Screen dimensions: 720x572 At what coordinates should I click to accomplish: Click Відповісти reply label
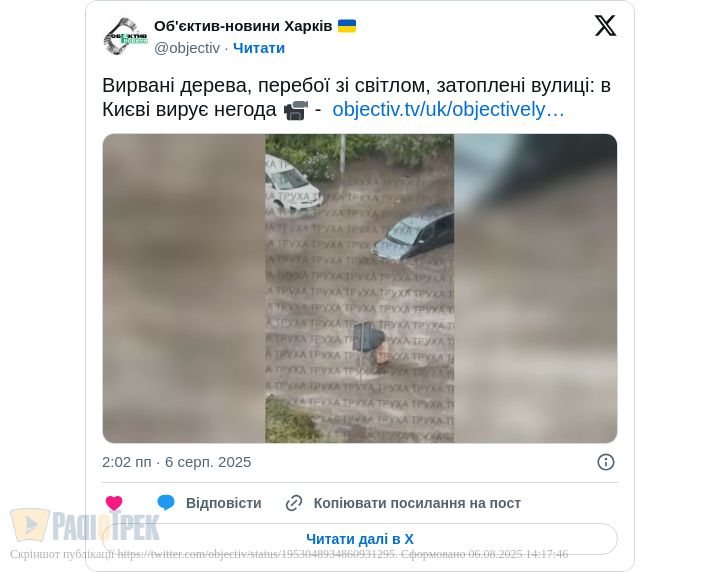coord(224,503)
